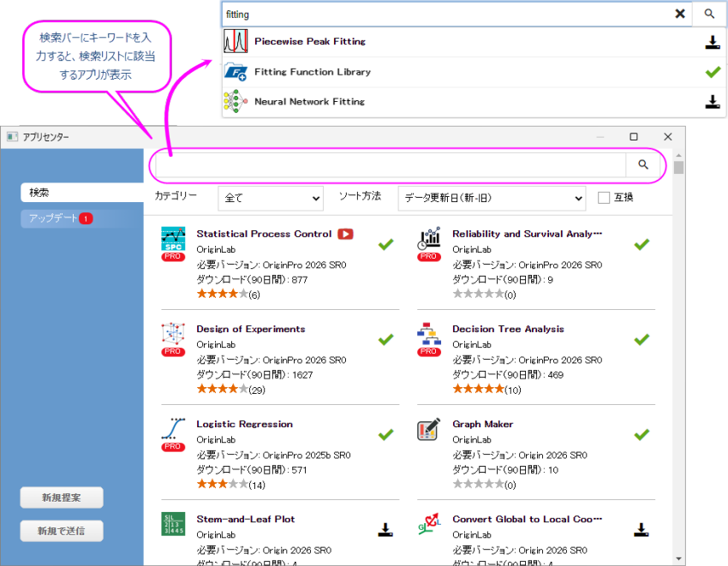Click the Reliability and Survival Analysis icon
This screenshot has width=728, height=566.
pyautogui.click(x=428, y=239)
